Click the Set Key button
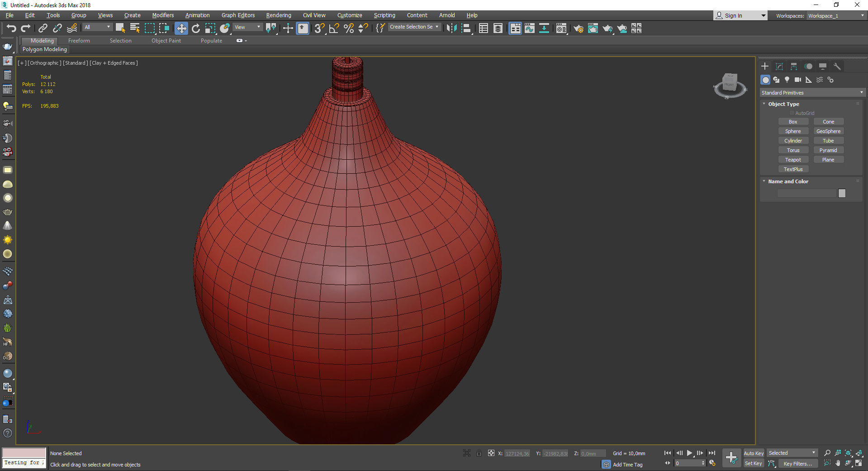This screenshot has width=868, height=471. 754,463
